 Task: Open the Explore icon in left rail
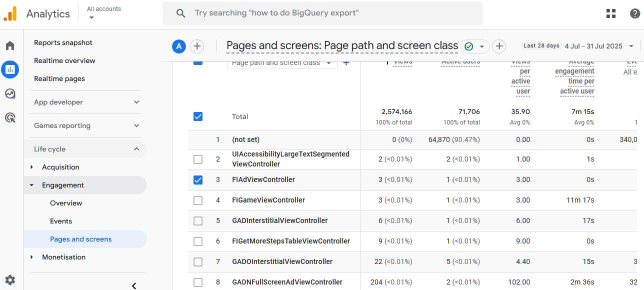(x=10, y=93)
